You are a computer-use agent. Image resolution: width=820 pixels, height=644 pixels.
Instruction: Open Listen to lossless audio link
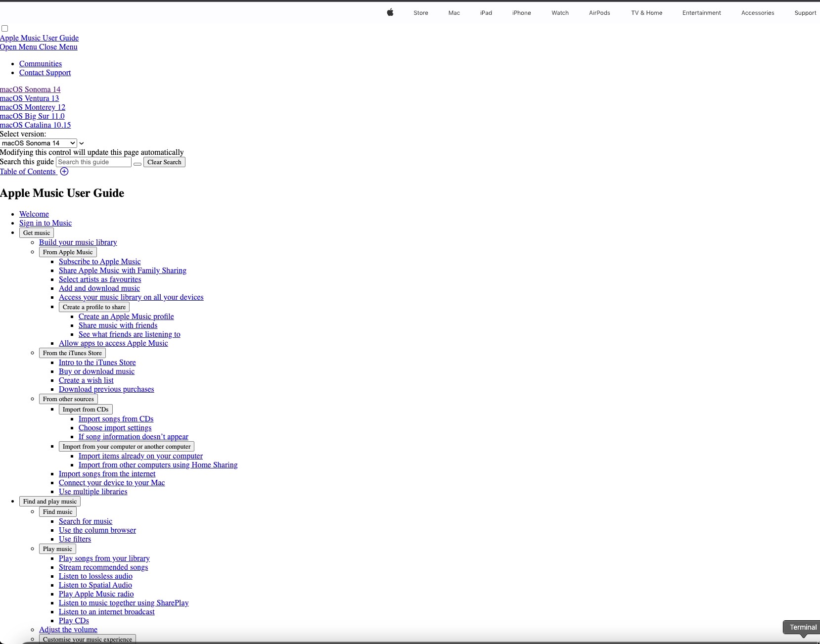(95, 576)
